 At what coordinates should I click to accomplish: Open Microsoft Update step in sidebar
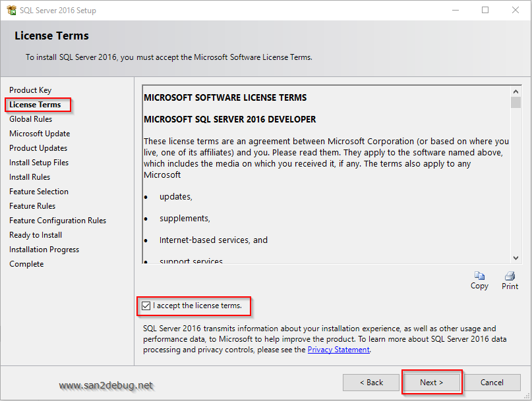click(40, 134)
